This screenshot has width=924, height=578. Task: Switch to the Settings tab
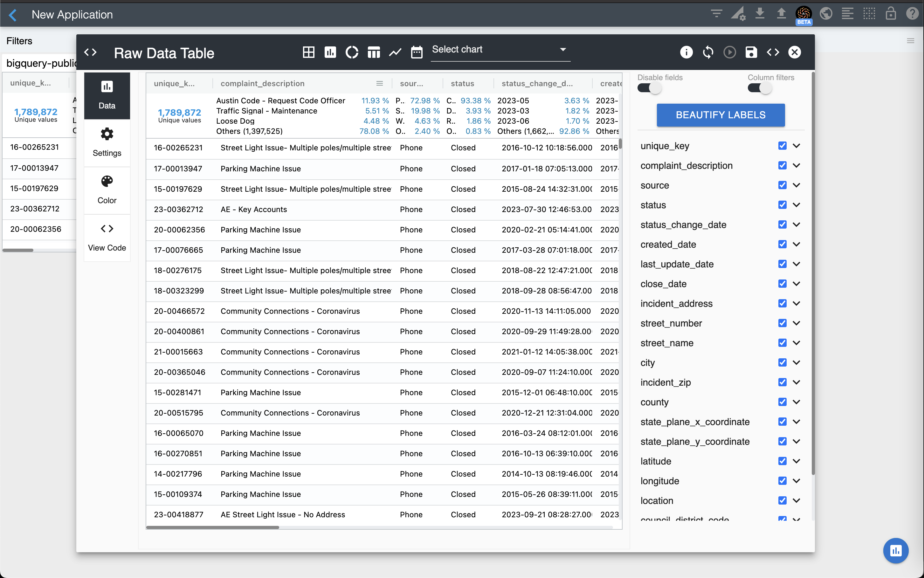click(107, 142)
